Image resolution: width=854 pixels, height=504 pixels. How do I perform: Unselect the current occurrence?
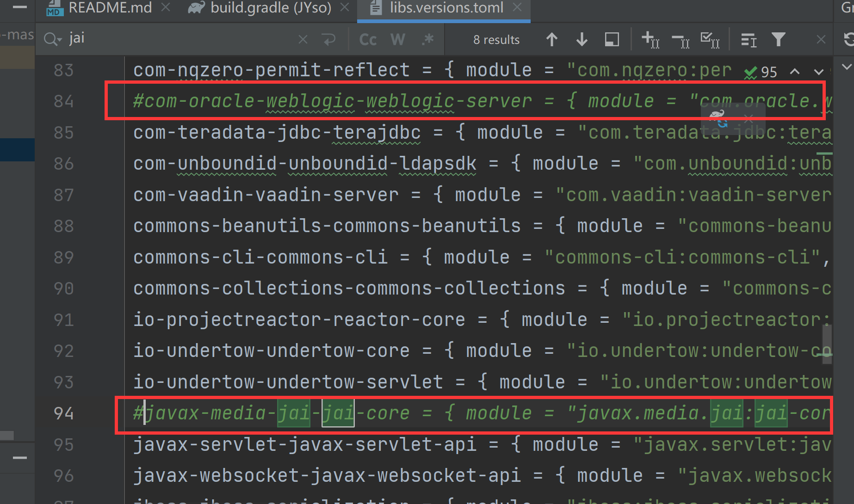(681, 41)
